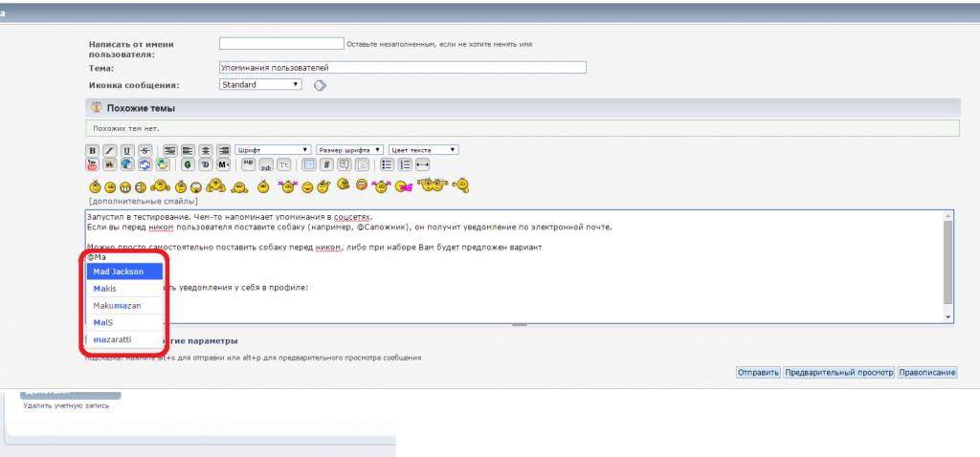The height and width of the screenshot is (457, 980).
Task: Click the D shadow-text icon
Action: click(x=206, y=164)
